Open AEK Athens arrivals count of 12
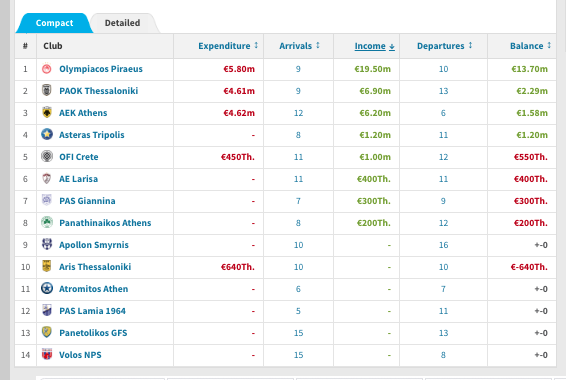 [x=298, y=113]
